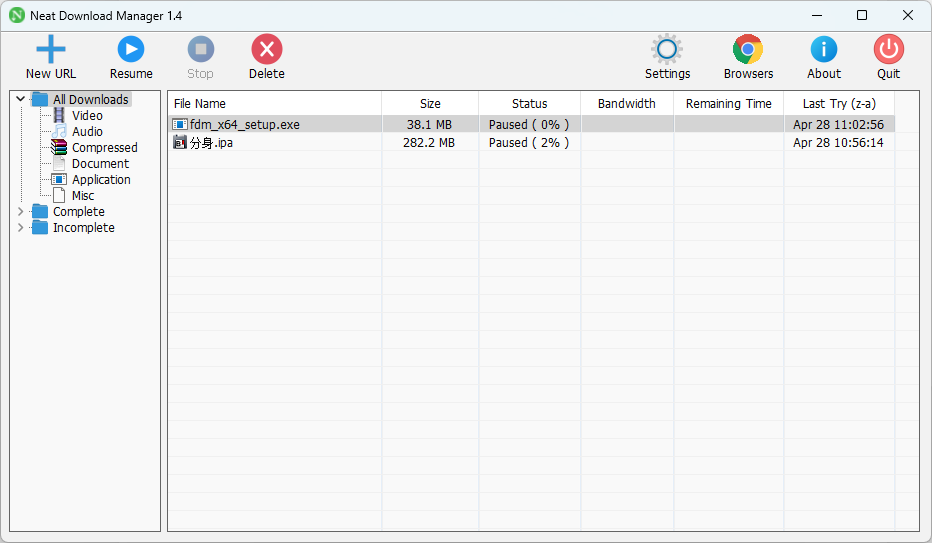
Task: Sort by the Size column header
Action: click(430, 104)
